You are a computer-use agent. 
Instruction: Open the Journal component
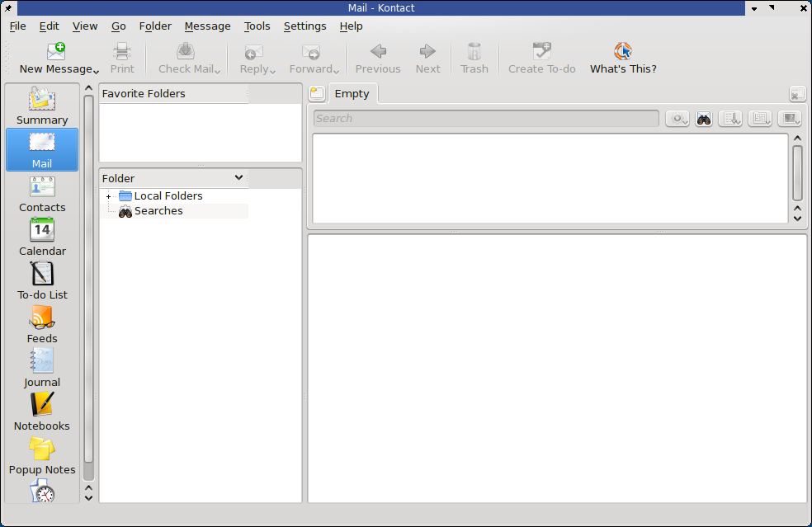point(42,369)
